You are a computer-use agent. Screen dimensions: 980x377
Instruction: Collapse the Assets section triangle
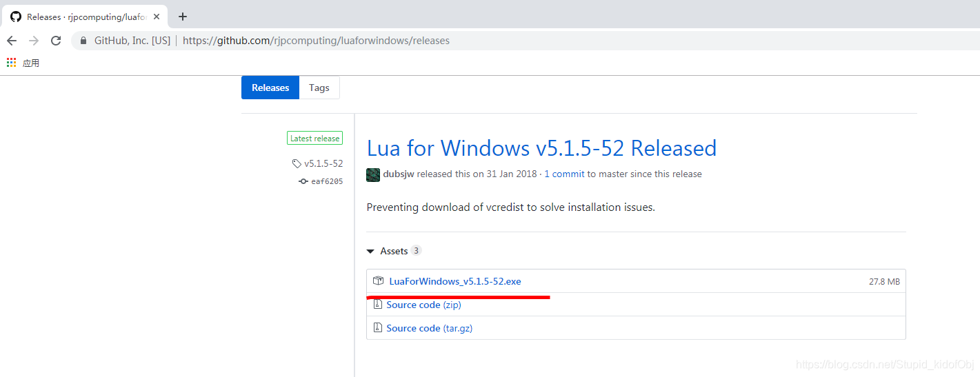pos(370,252)
